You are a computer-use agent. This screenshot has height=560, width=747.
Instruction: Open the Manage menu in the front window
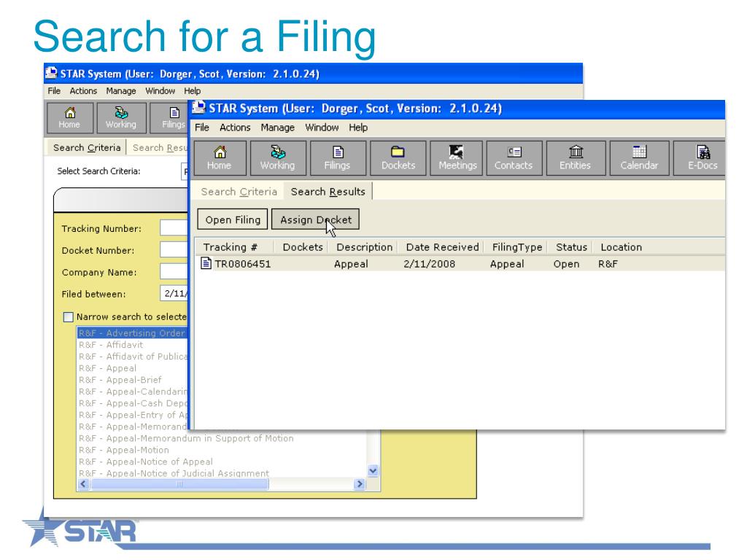[277, 128]
